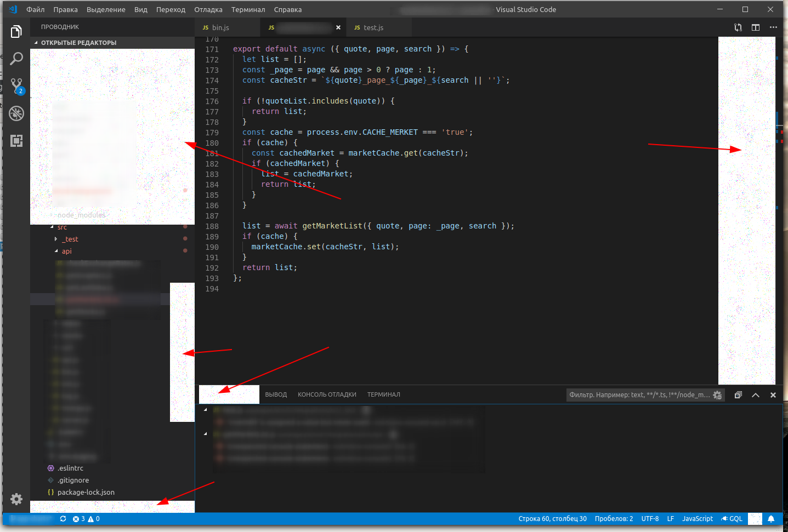This screenshot has height=532, width=788.
Task: Collapse the second problems file group
Action: [206, 434]
